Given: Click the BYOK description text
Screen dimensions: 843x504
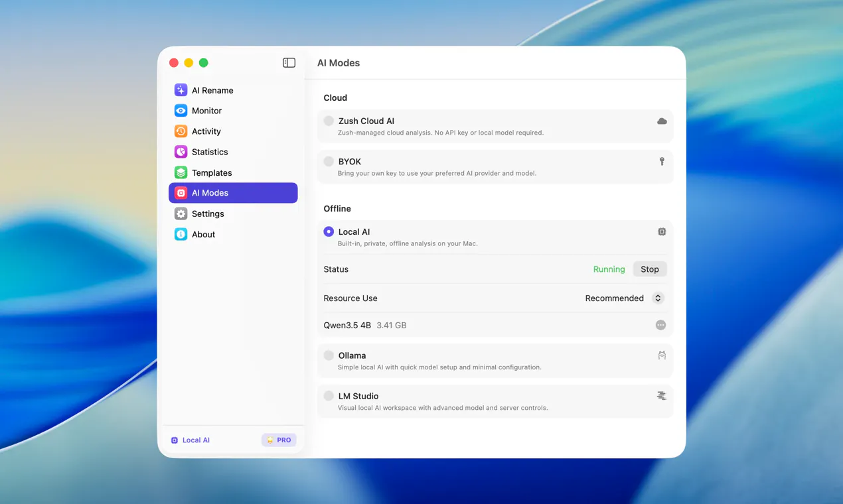Looking at the screenshot, I should (437, 173).
